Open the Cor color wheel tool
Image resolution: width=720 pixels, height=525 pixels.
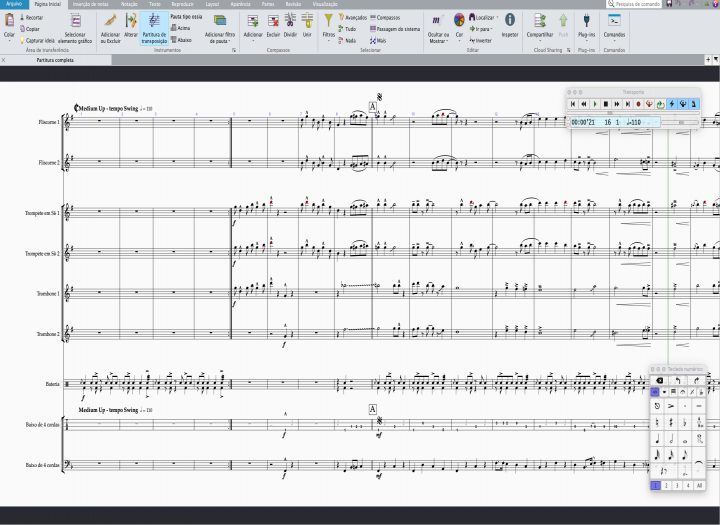click(x=459, y=21)
